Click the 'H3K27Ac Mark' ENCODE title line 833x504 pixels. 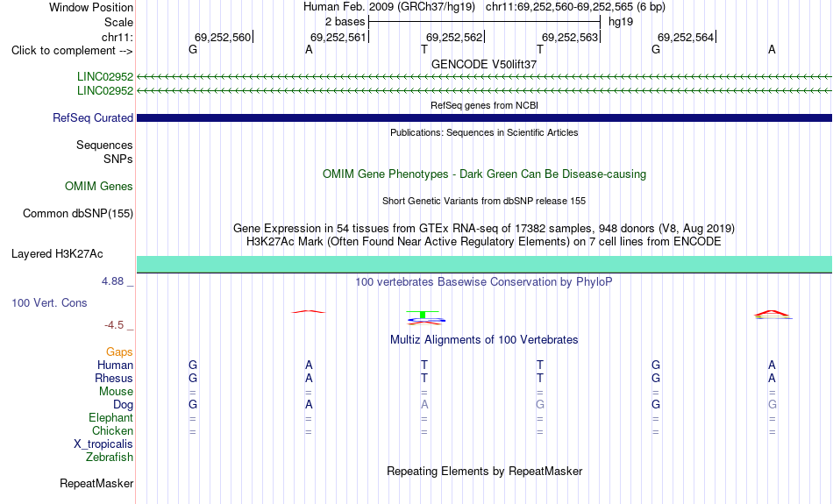pyautogui.click(x=484, y=242)
